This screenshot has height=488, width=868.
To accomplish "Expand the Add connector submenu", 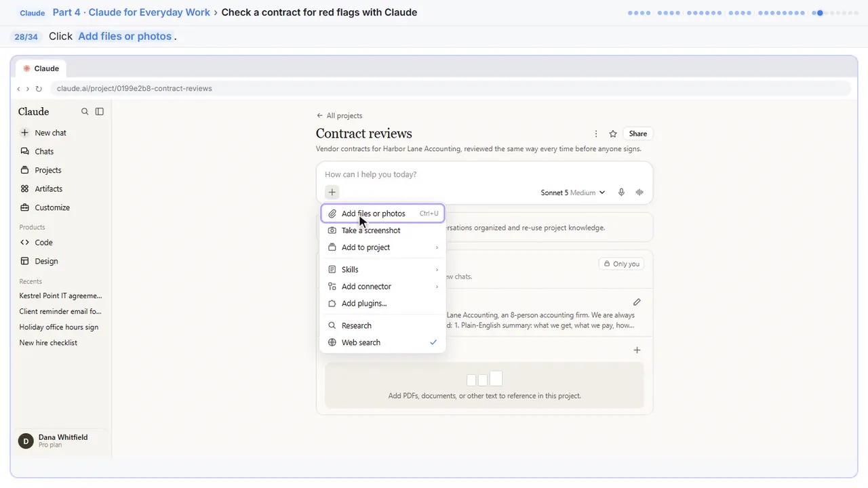I will click(x=382, y=287).
